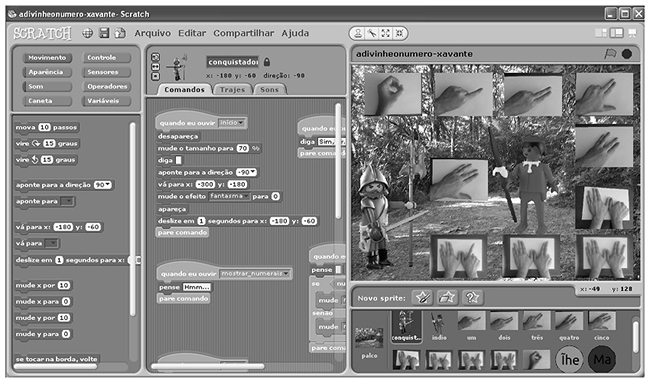Click the scripts area vertical scrollbar
Viewport: 650px width, 382px height.
[338, 162]
